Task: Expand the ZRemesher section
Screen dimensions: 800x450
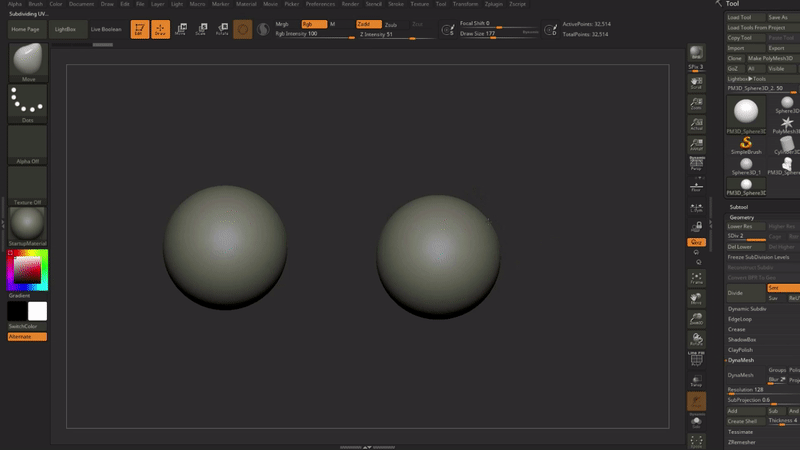Action: click(x=742, y=442)
